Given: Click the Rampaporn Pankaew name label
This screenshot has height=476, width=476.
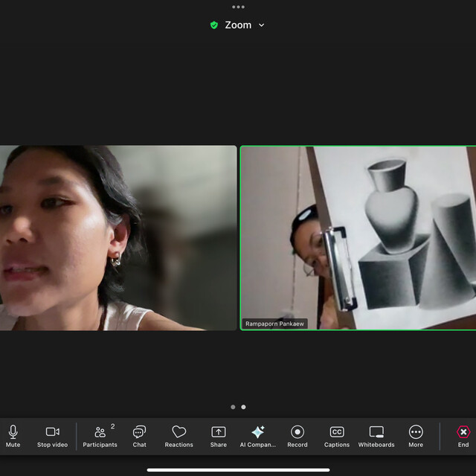Looking at the screenshot, I should point(275,324).
